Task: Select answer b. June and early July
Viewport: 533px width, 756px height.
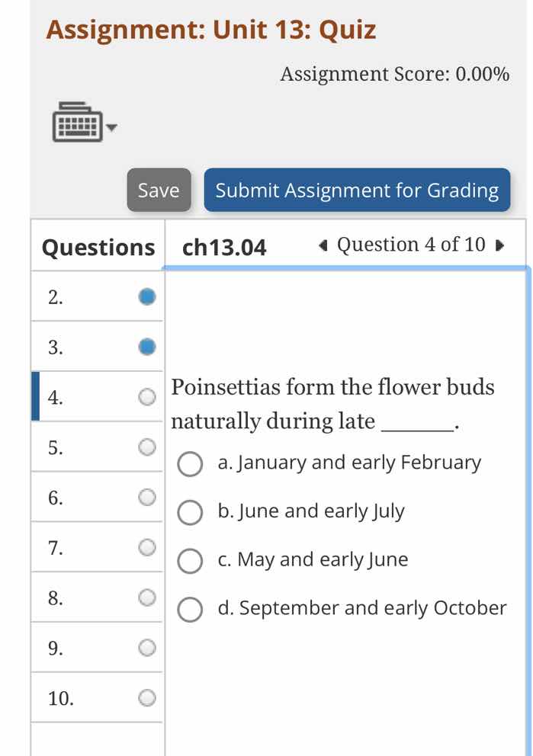Action: coord(190,512)
